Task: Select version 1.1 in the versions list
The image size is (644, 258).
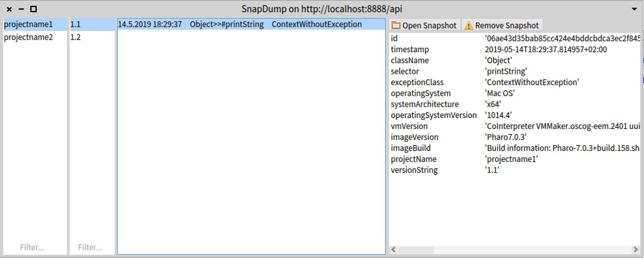Action: coord(92,25)
